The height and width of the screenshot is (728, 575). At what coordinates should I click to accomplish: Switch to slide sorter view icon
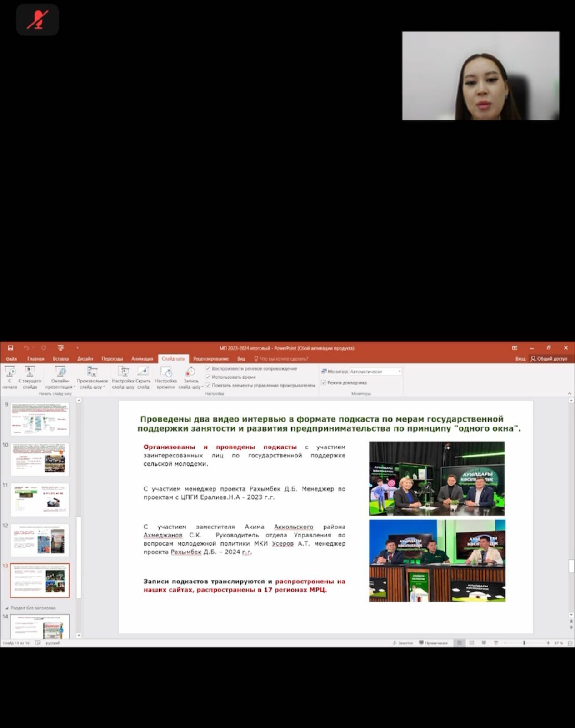pyautogui.click(x=471, y=643)
